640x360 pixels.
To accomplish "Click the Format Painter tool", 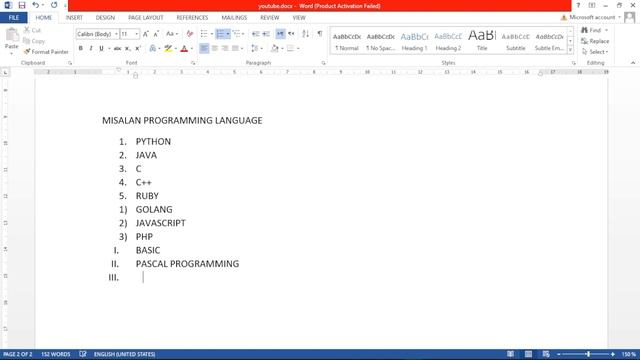I will pos(46,52).
